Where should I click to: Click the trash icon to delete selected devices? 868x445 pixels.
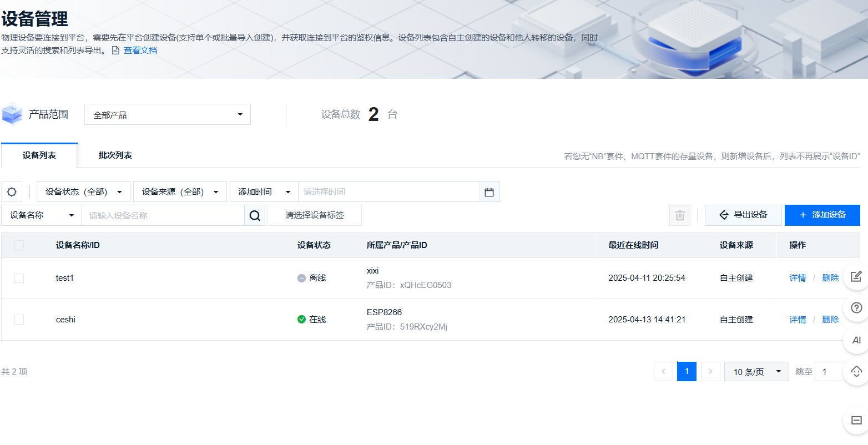[679, 215]
